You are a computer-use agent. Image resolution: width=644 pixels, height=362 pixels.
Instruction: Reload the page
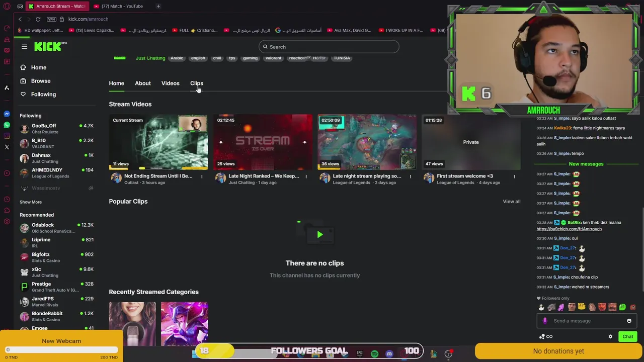(x=38, y=19)
